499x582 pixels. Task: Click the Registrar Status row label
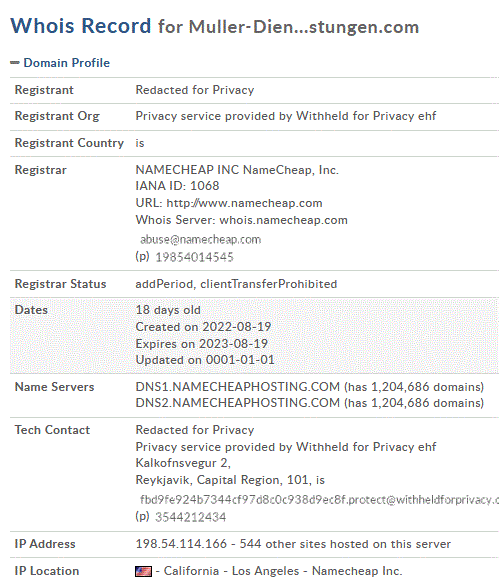point(61,284)
